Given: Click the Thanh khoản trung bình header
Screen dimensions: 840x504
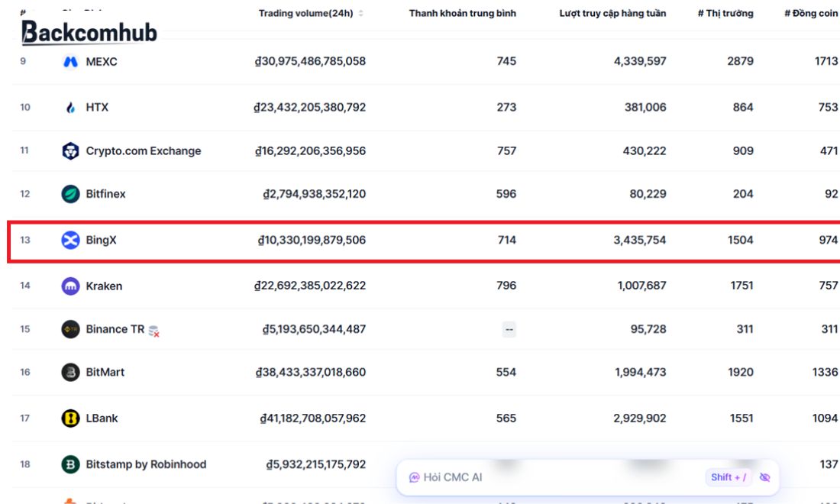Looking at the screenshot, I should point(462,14).
